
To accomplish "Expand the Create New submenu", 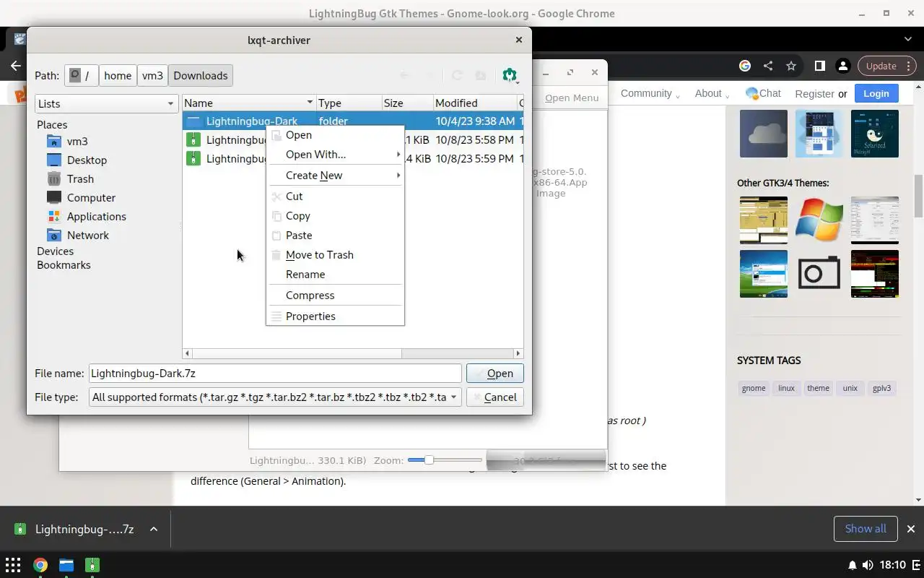I will [335, 175].
